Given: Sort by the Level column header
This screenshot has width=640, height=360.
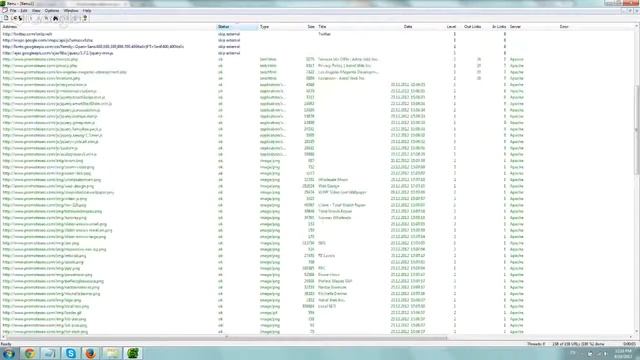Looking at the screenshot, I should pos(444,27).
